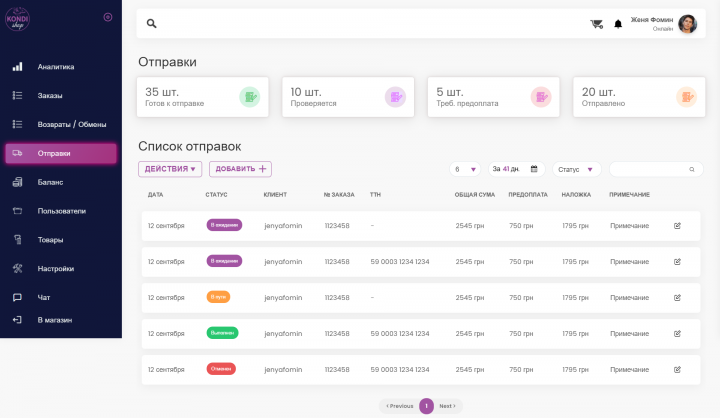This screenshot has width=720, height=418.
Task: Click the orange В пути status badge
Action: (218, 297)
